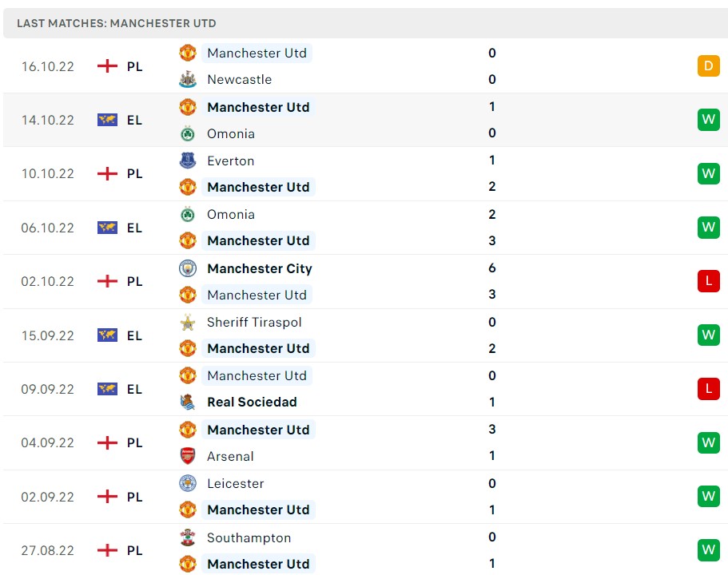Click the Manchester Utd crest icon

pyautogui.click(x=188, y=53)
